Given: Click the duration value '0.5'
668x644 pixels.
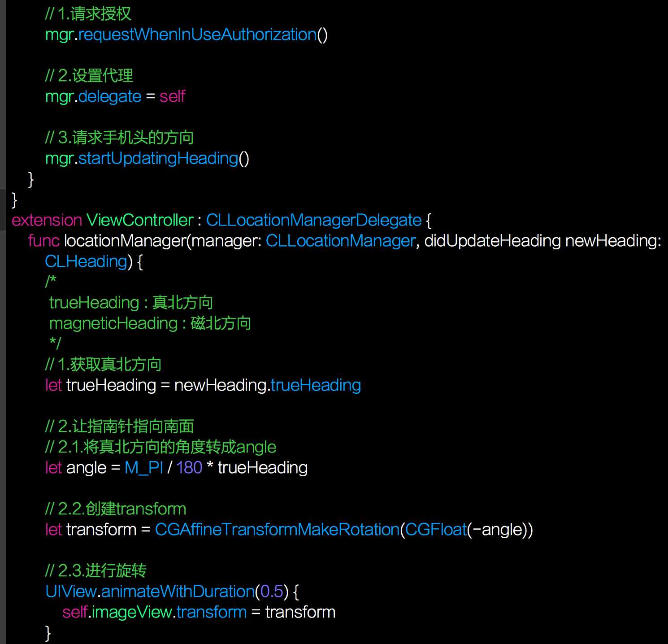Looking at the screenshot, I should (x=272, y=592).
